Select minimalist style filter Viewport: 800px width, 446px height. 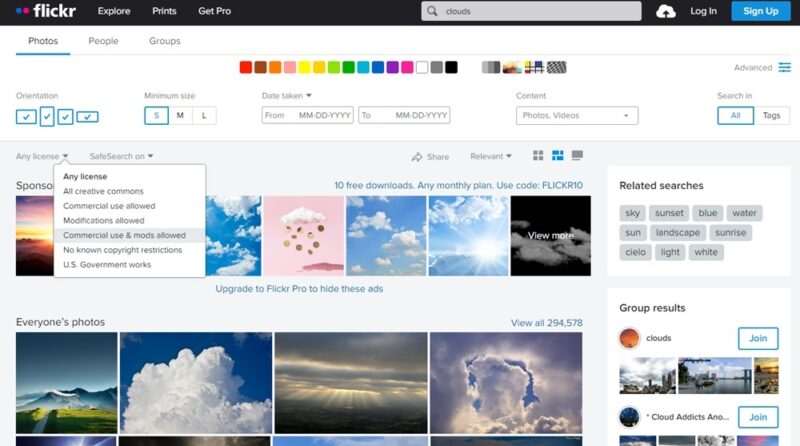[x=534, y=67]
